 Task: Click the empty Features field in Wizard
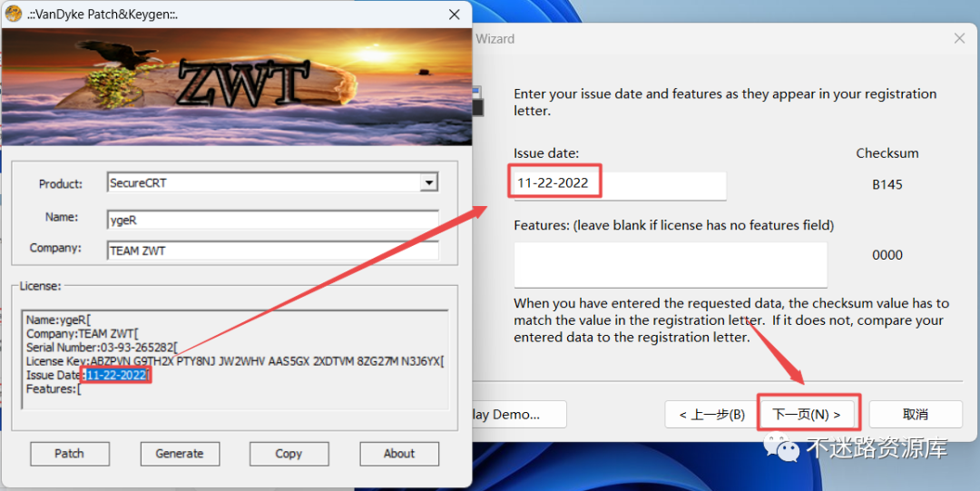pyautogui.click(x=670, y=265)
